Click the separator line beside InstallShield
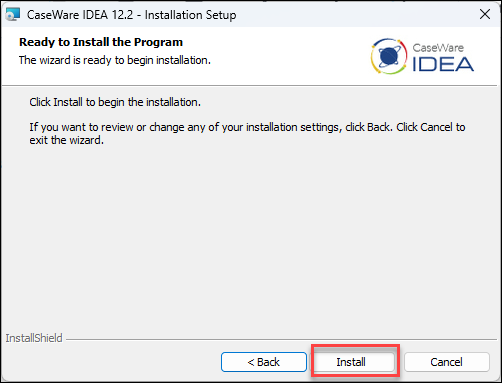The height and width of the screenshot is (383, 502). point(281,340)
